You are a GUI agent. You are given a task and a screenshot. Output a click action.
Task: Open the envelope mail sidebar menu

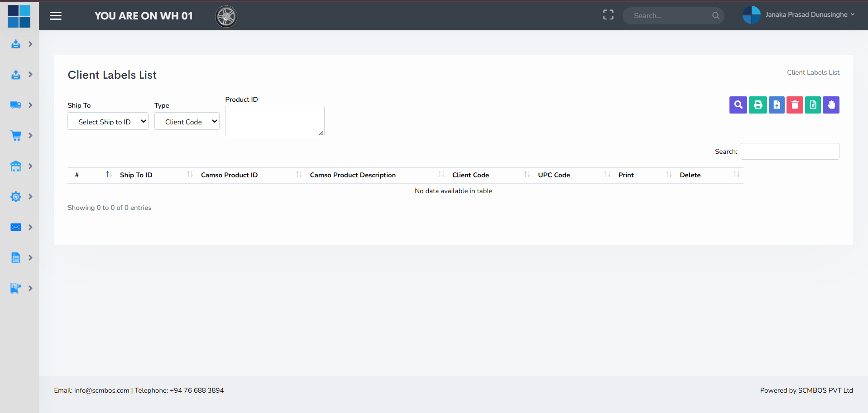click(20, 227)
